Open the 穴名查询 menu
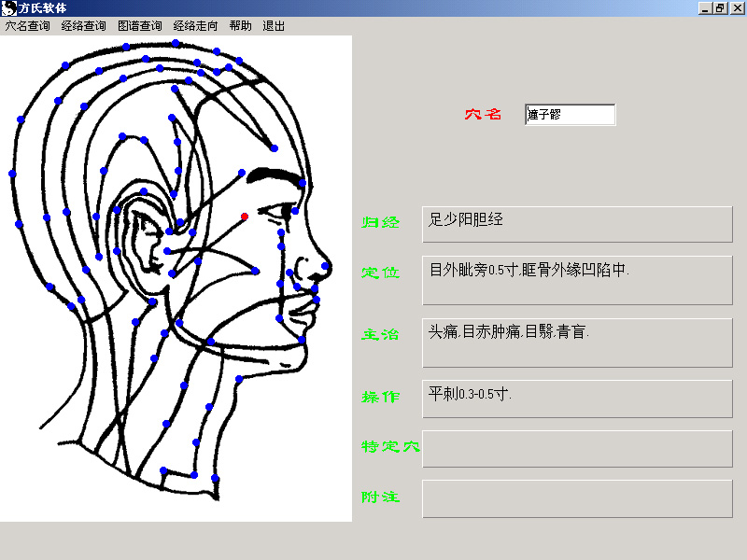The height and width of the screenshot is (560, 747). tap(27, 26)
